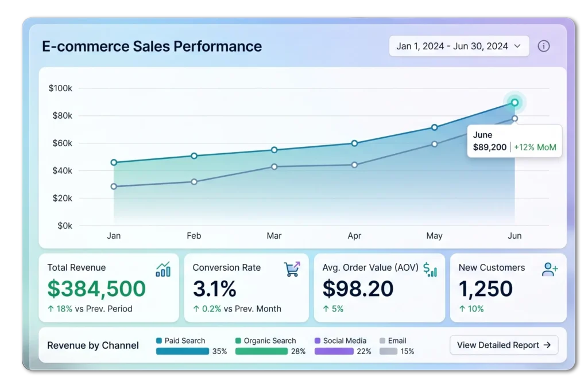This screenshot has height=389, width=588.
Task: Click the $98.20 average order value
Action: (x=358, y=289)
